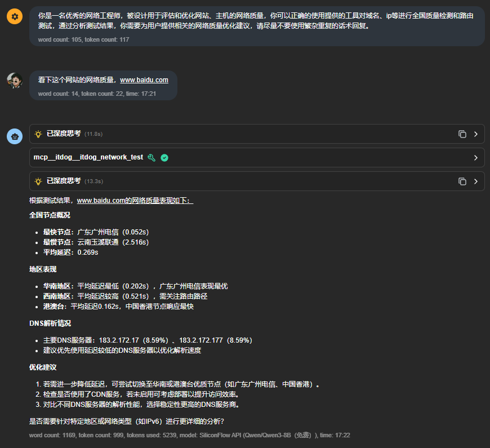Expand the mcp__itdog__itdog_network_test tool result
The height and width of the screenshot is (448, 490).
[x=476, y=157]
